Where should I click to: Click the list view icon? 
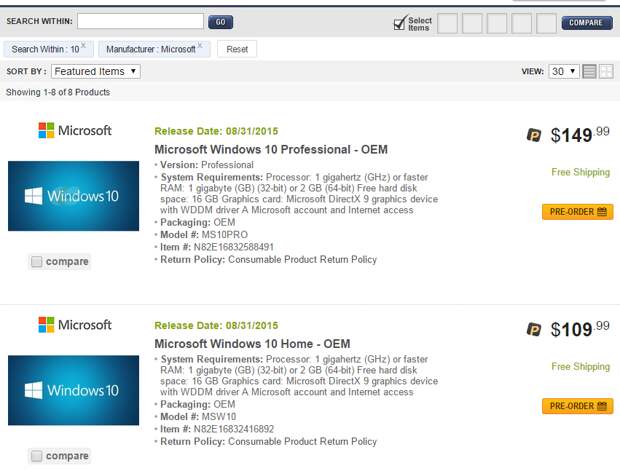click(589, 72)
